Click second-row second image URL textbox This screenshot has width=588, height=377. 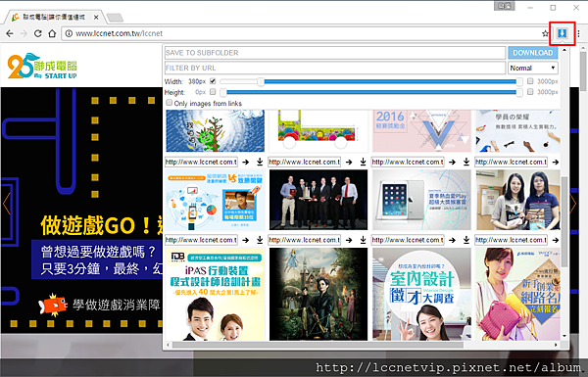click(x=305, y=240)
